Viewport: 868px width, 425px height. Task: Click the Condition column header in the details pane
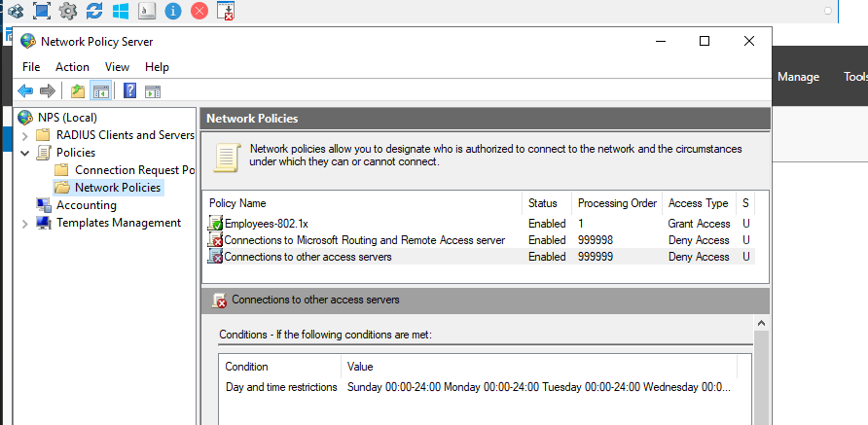279,367
